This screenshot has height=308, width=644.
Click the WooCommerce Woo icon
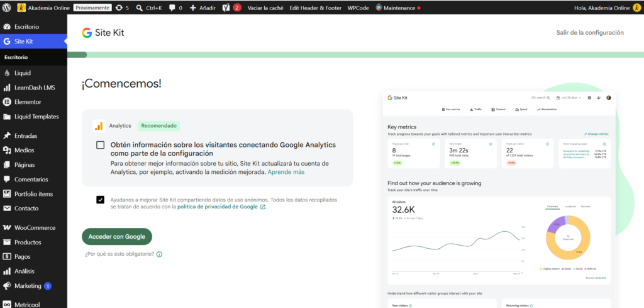(6, 227)
